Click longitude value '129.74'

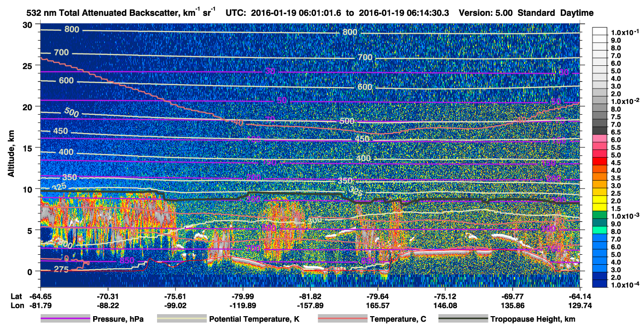tap(580, 305)
